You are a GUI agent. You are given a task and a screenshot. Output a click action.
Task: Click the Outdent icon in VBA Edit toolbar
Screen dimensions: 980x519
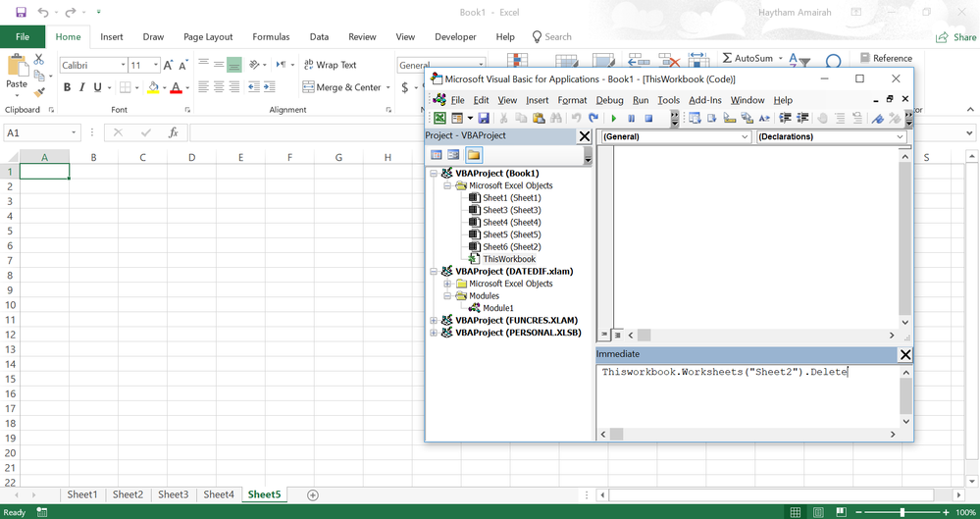click(803, 118)
